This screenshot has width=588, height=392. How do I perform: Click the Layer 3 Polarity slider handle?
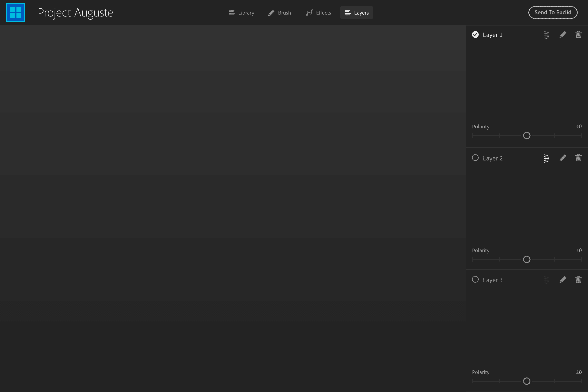click(x=526, y=381)
